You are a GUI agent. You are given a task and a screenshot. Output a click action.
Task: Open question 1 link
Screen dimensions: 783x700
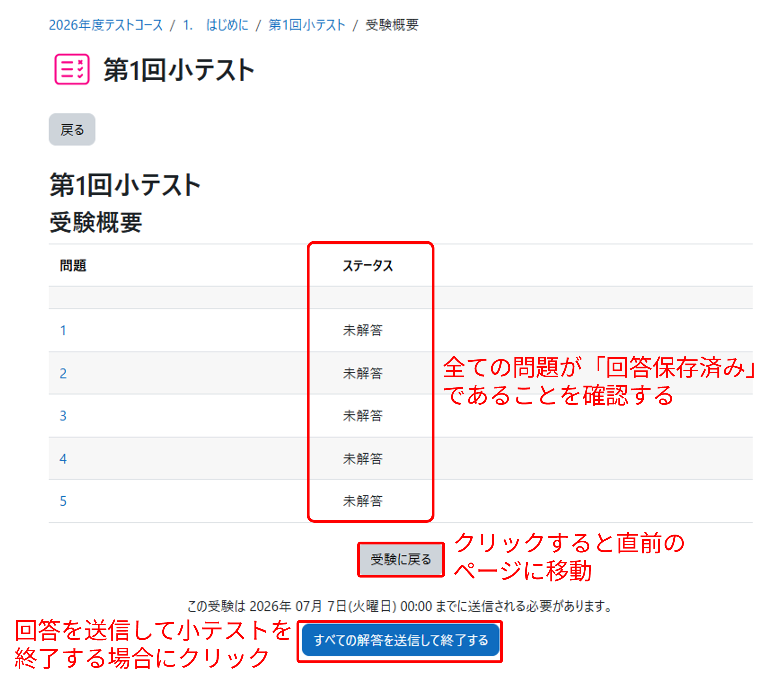tap(63, 330)
